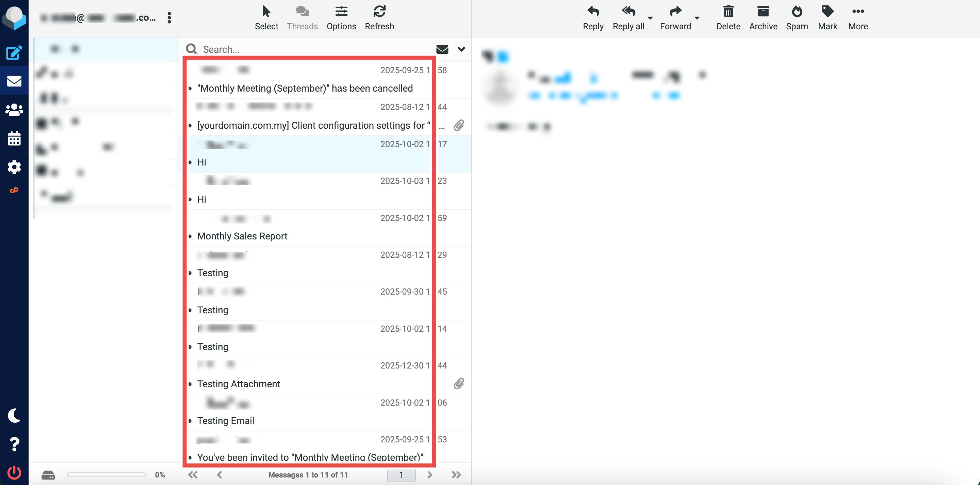
Task: Expand the Forward options arrow
Action: click(x=697, y=17)
